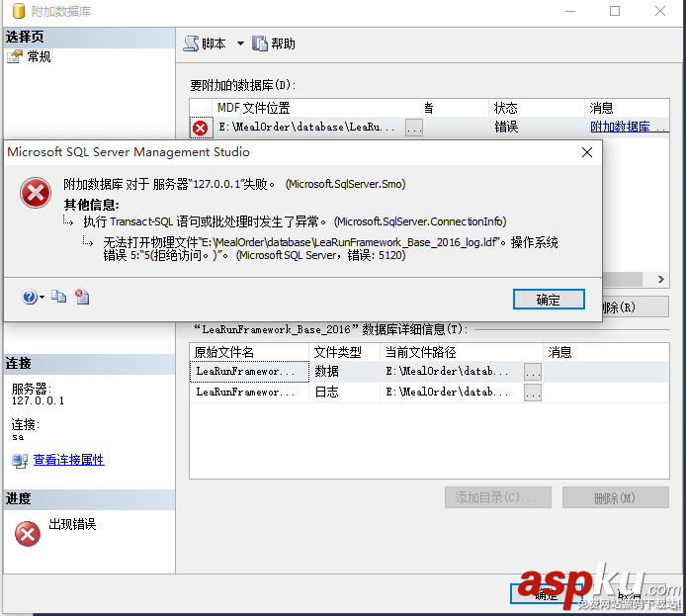Screen dimensions: 686x616
Task: Browse path for the 日志 file row
Action: [533, 393]
